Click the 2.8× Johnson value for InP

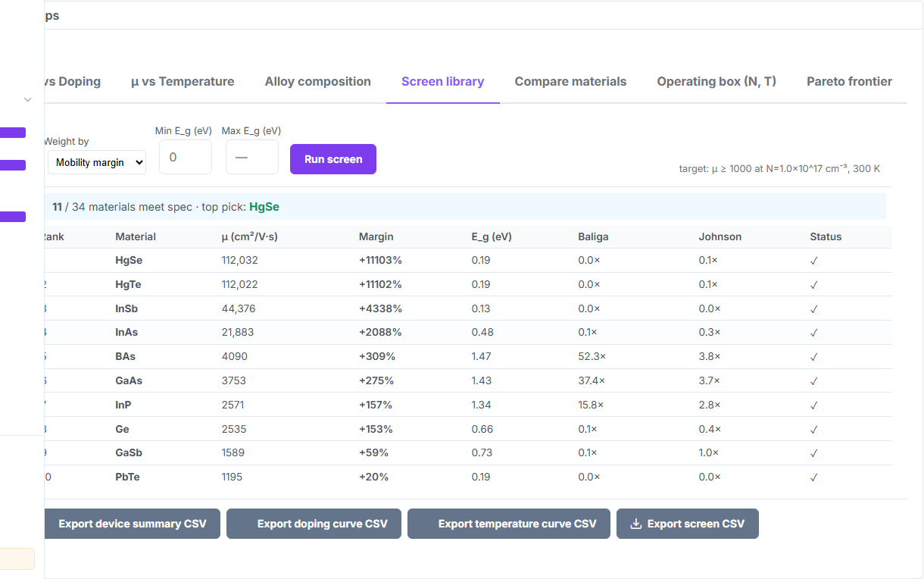point(710,405)
